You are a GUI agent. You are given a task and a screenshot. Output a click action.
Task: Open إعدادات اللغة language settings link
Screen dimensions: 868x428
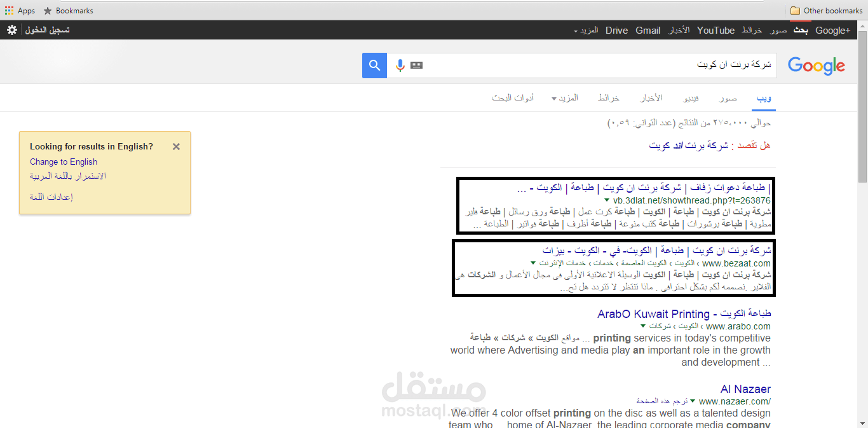51,197
